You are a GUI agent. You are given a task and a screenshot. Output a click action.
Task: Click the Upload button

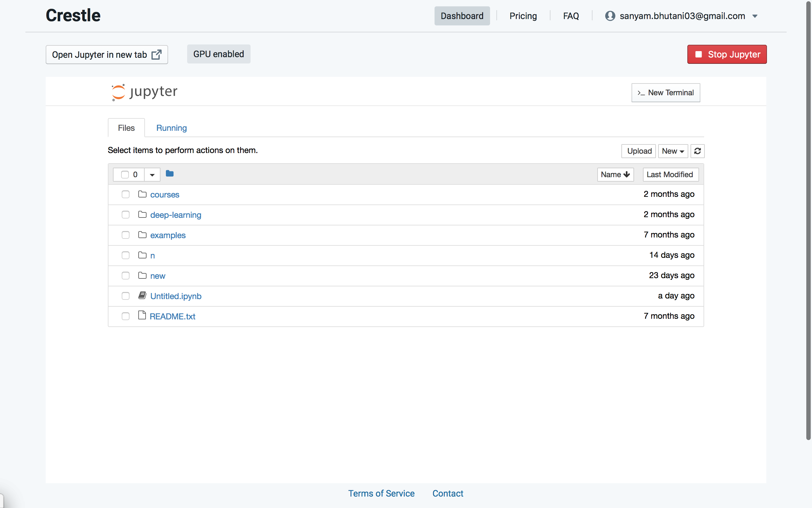click(639, 151)
